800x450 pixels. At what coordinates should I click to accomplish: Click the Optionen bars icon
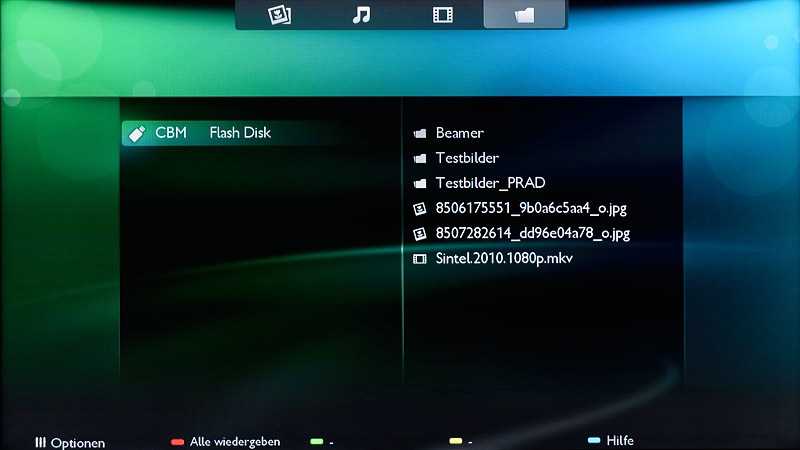point(40,442)
